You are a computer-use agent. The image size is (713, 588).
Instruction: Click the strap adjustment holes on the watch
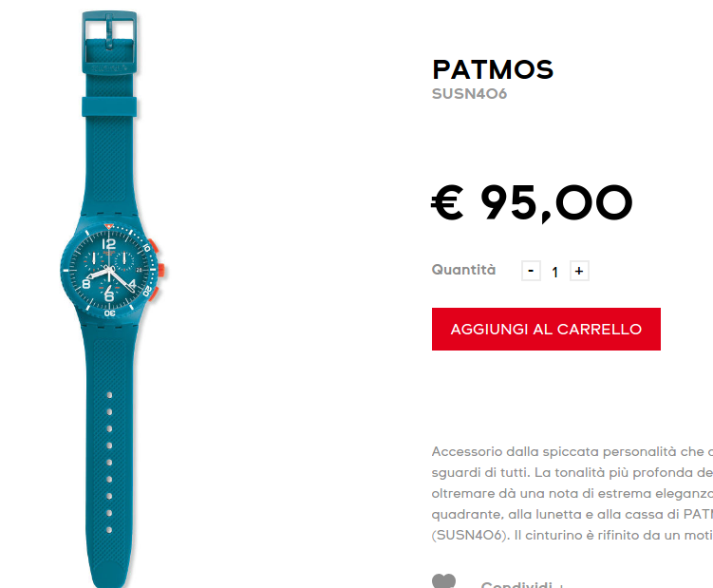coord(109,463)
